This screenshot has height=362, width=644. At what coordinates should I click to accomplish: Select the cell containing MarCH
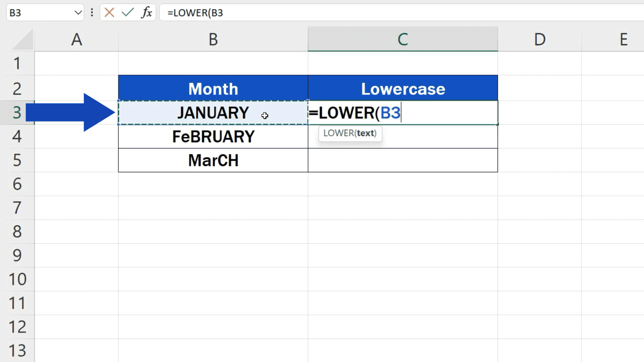pyautogui.click(x=213, y=160)
